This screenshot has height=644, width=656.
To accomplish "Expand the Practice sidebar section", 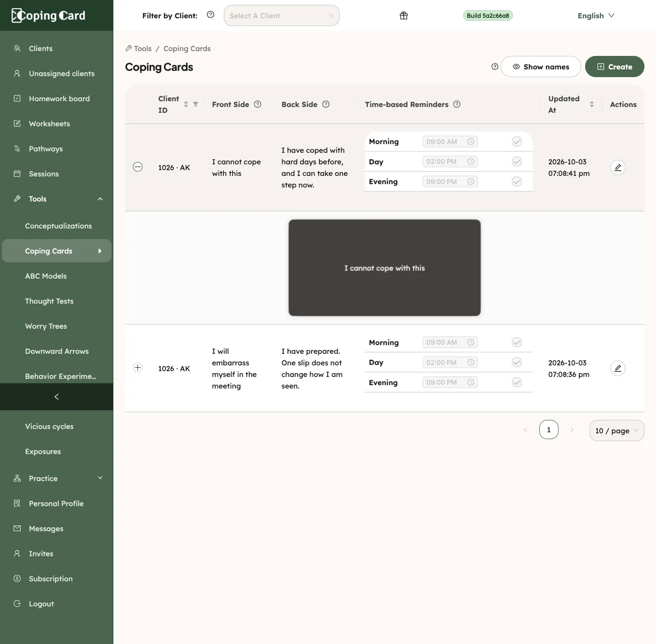I will point(56,478).
